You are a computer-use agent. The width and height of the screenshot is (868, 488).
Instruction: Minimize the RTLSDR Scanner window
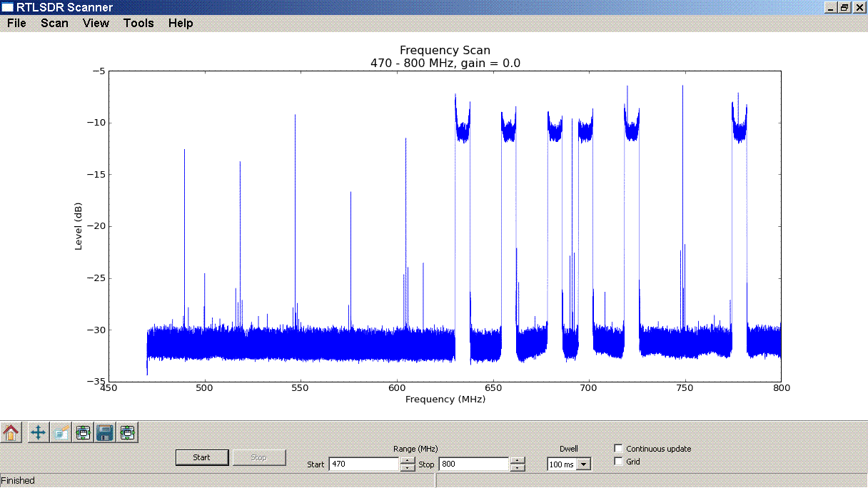click(832, 7)
